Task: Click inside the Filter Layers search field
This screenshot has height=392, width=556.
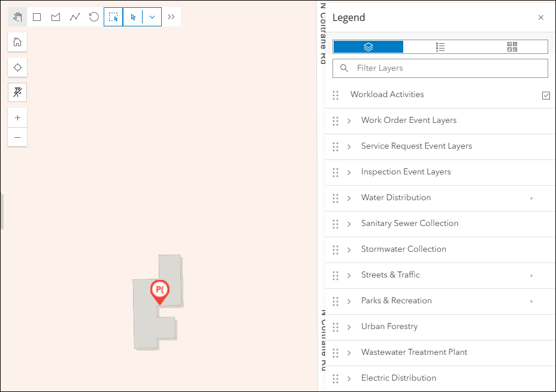Action: 440,68
